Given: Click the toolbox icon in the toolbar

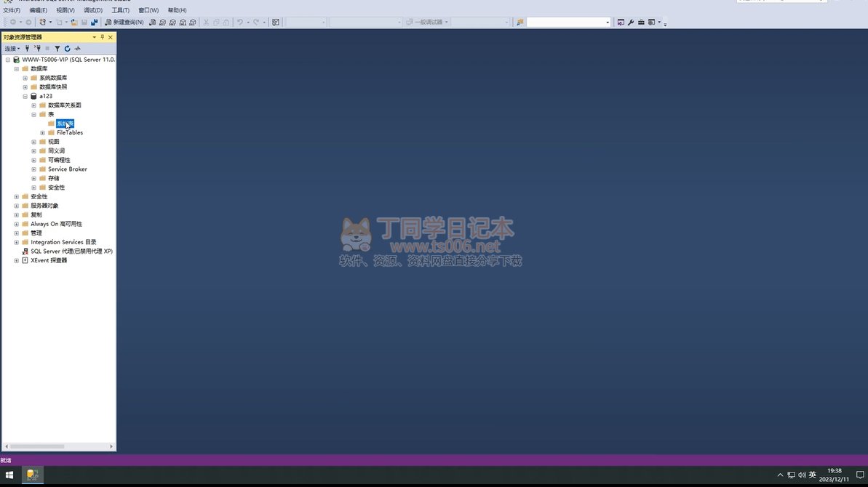Looking at the screenshot, I should coord(641,23).
